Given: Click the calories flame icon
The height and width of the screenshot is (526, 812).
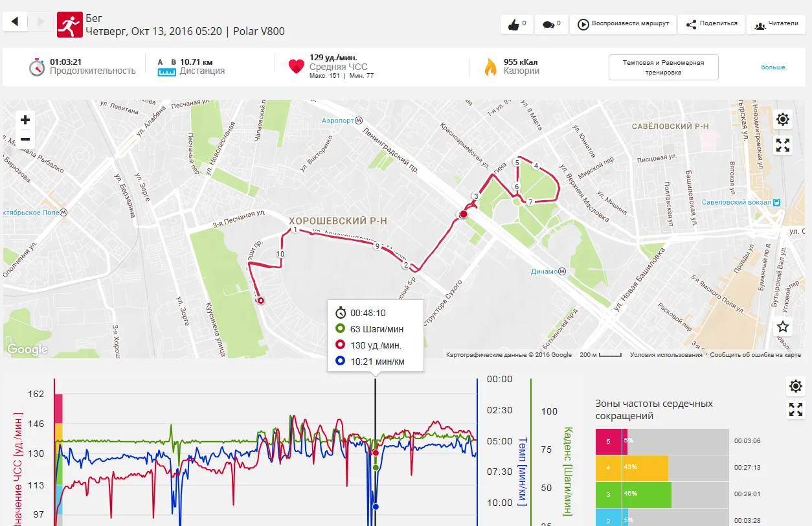Looking at the screenshot, I should [491, 67].
